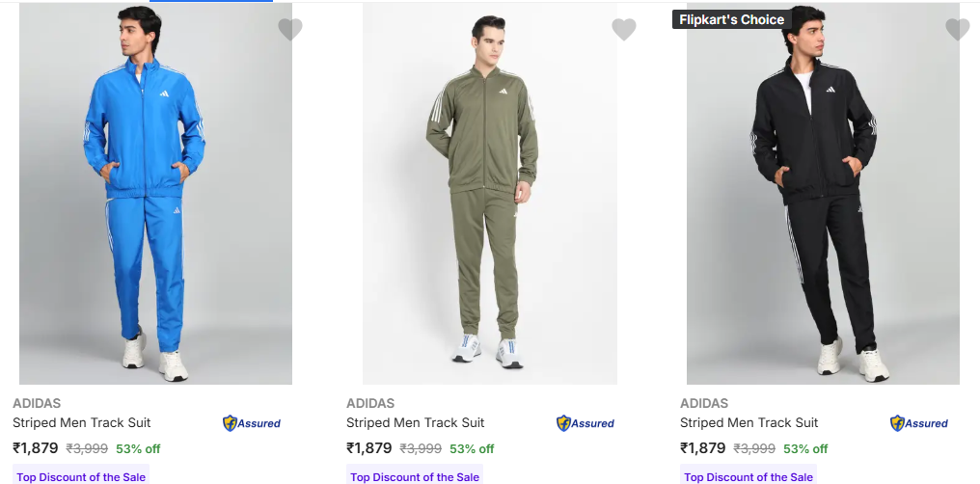Click ₹1,879 price of olive track suit

(x=369, y=447)
